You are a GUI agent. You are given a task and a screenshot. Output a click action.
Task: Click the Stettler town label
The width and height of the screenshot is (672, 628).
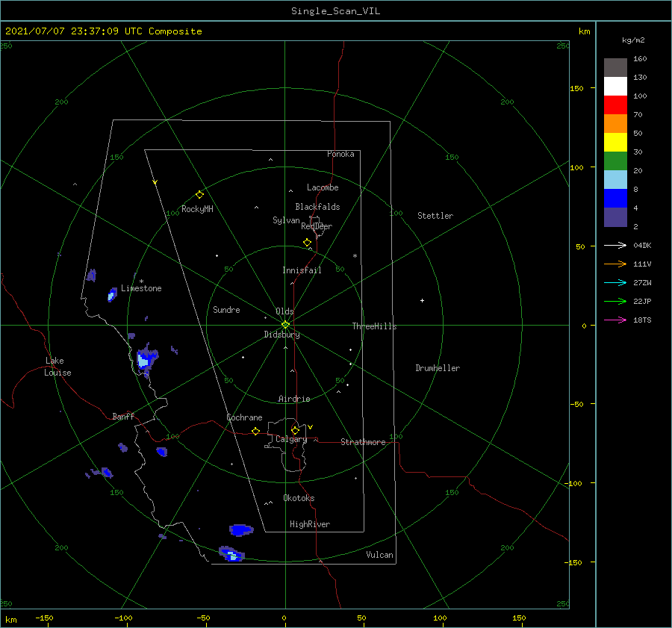435,216
